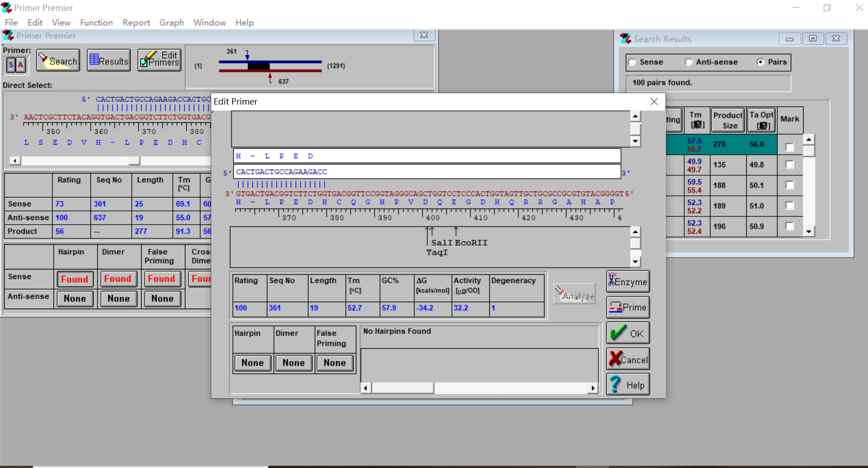Click the Prime button with primer icon
This screenshot has height=468, width=868.
click(627, 307)
